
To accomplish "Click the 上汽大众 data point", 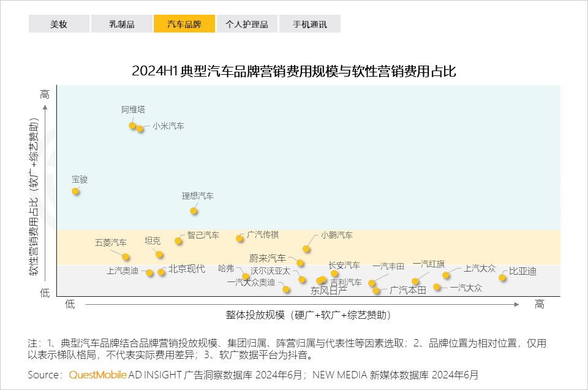I will tap(445, 275).
